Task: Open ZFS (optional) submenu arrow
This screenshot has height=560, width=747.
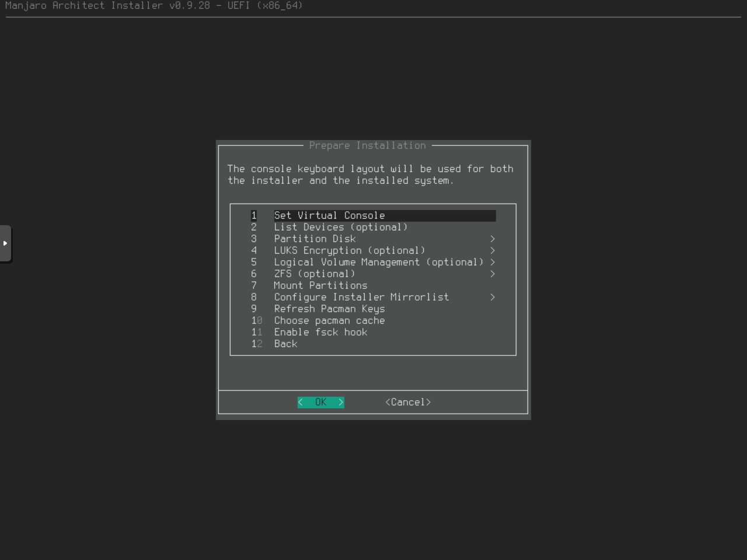Action: [493, 274]
